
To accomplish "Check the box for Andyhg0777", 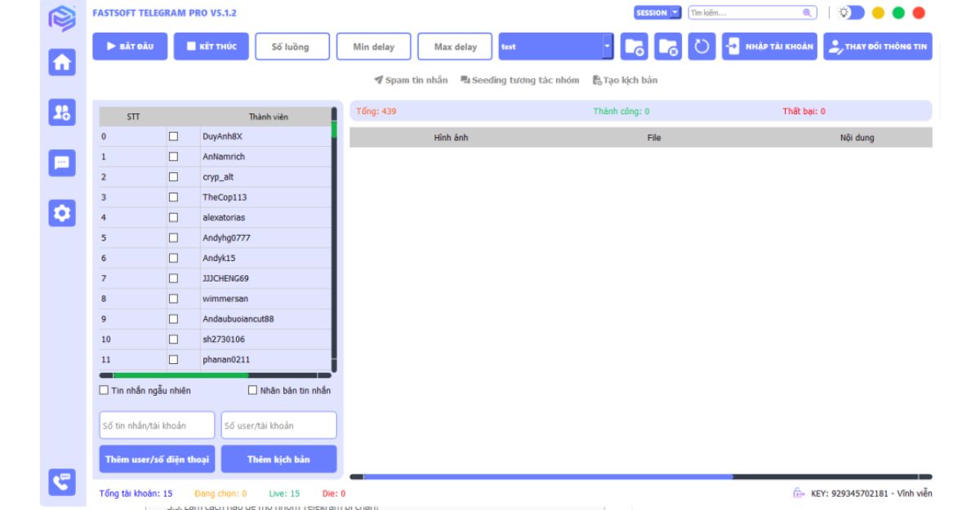I will [173, 237].
